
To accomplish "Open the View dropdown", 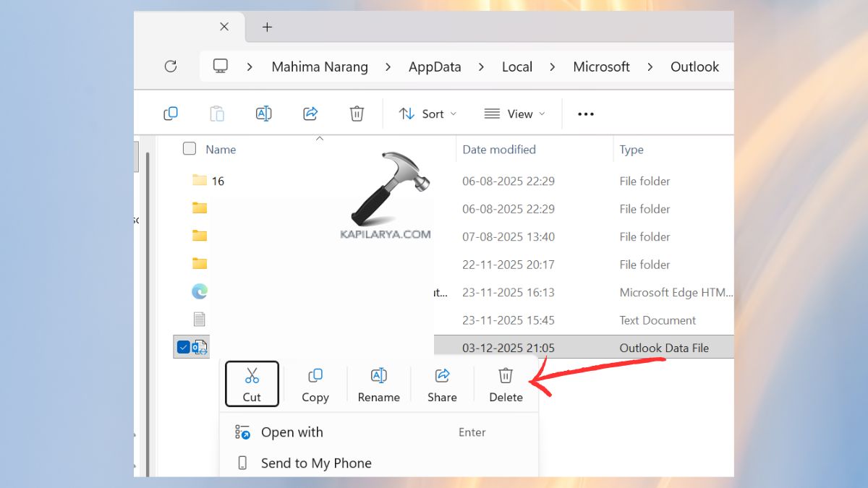I will 515,114.
